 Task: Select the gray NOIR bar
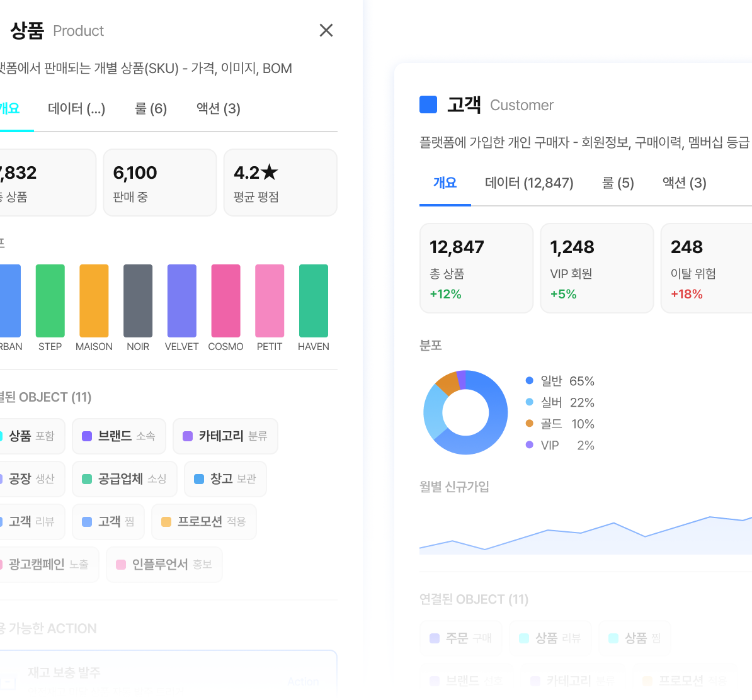click(x=138, y=301)
